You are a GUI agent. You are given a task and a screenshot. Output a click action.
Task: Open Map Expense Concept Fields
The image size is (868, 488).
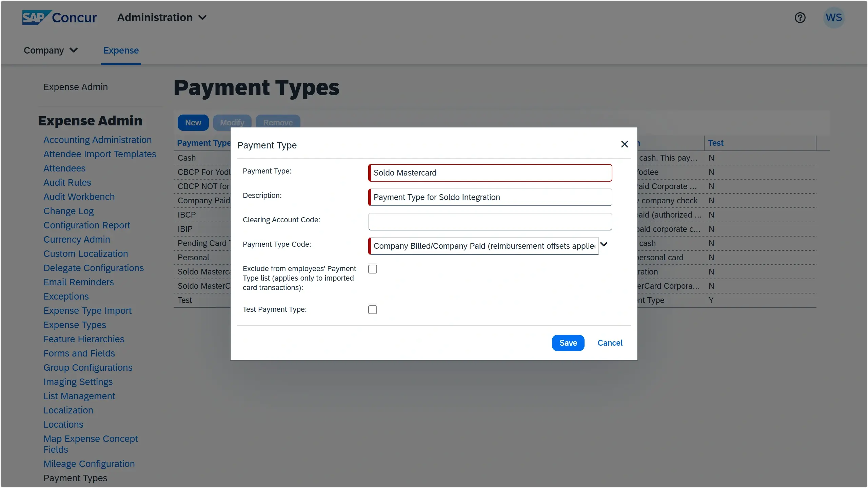[x=91, y=444]
